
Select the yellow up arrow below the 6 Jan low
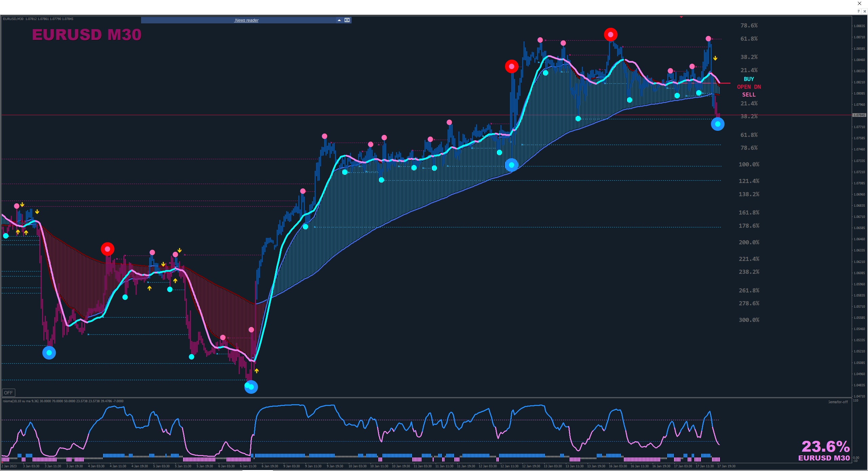point(257,371)
